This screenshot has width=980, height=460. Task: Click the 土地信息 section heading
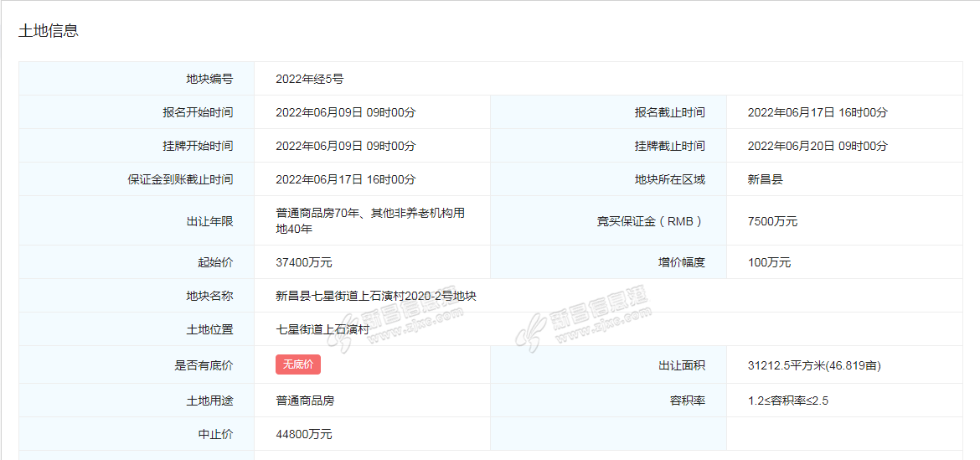point(49,31)
